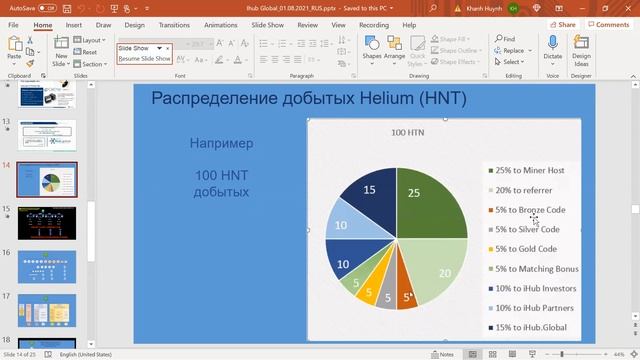Viewport: 640px width, 360px height.
Task: Click the Undo icon
Action: [81, 8]
